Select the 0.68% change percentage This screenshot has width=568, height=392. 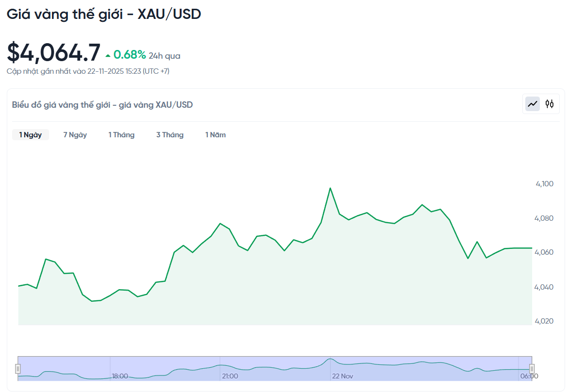coord(130,55)
